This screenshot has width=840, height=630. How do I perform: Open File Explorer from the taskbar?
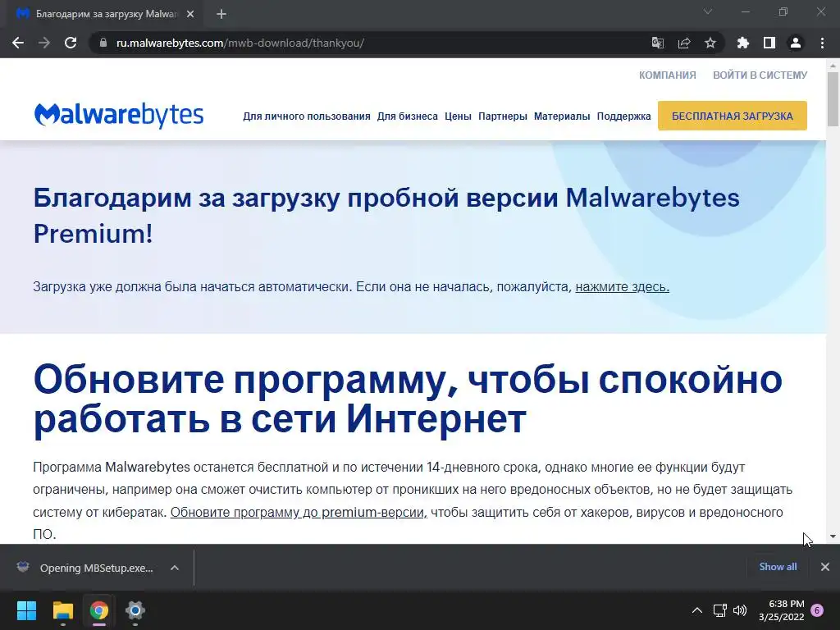62,610
